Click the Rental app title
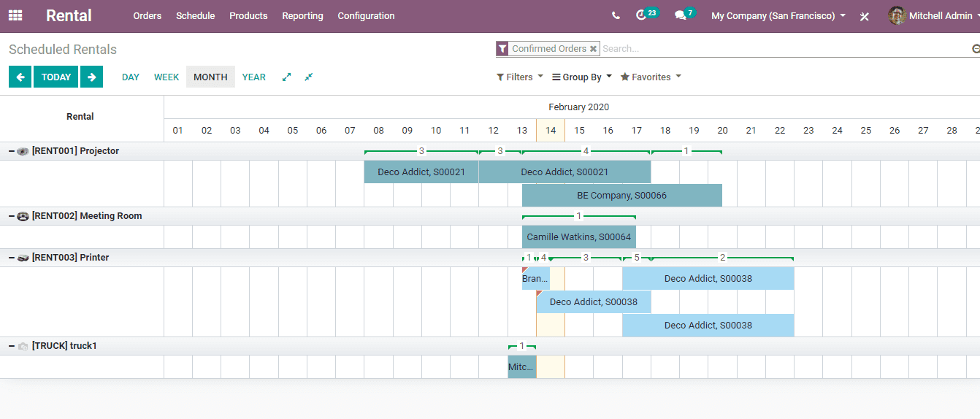The width and height of the screenshot is (980, 419). point(69,15)
